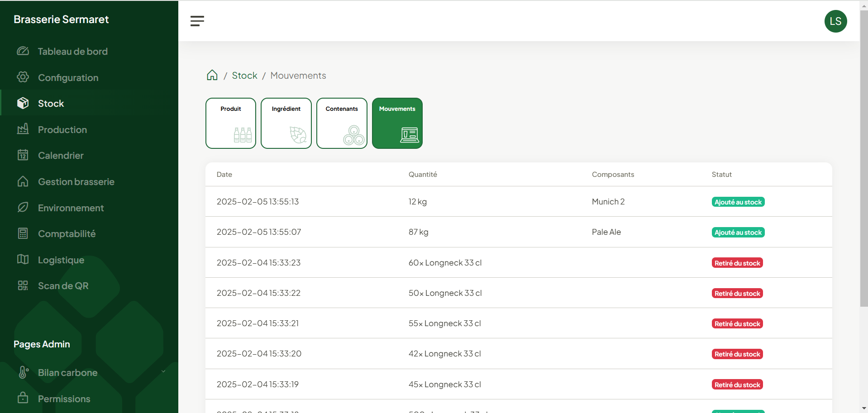This screenshot has height=413, width=868.
Task: Click the home icon in the breadcrumb
Action: [212, 75]
